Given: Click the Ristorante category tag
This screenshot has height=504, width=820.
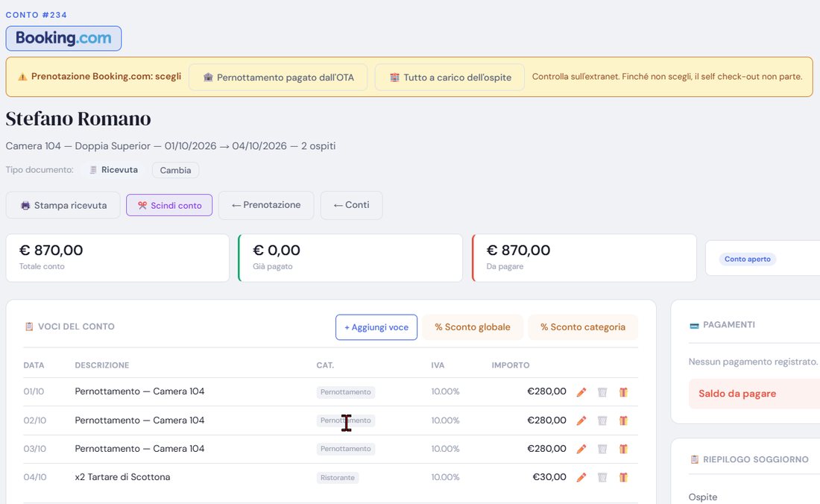Looking at the screenshot, I should pos(337,477).
